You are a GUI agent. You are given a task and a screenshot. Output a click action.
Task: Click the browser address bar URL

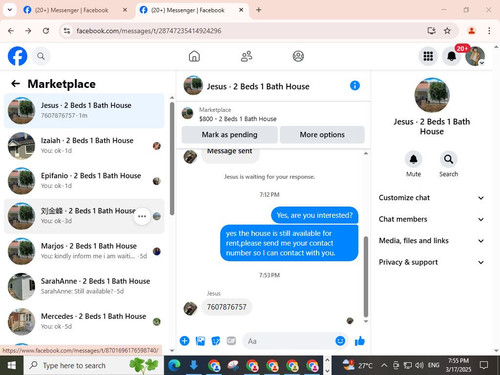(x=149, y=31)
